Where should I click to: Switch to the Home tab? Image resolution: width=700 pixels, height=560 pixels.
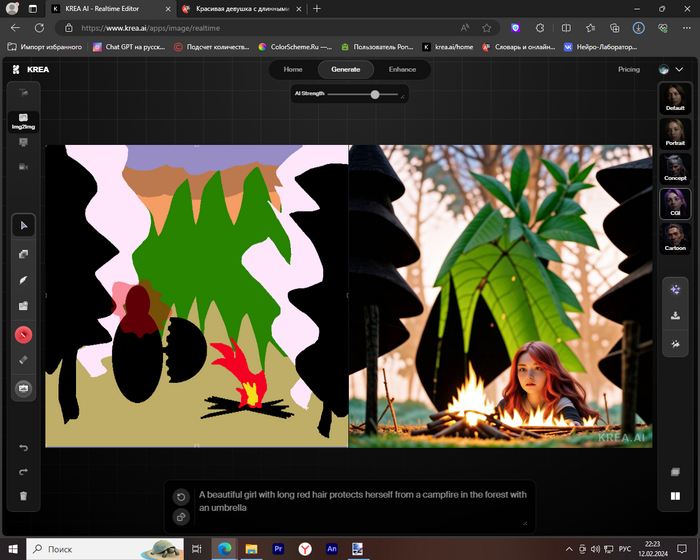[293, 70]
